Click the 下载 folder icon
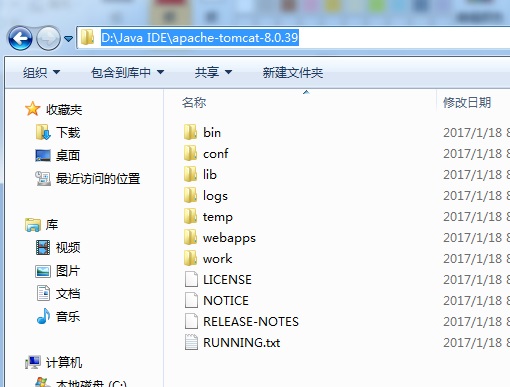The height and width of the screenshot is (387, 510). point(43,132)
